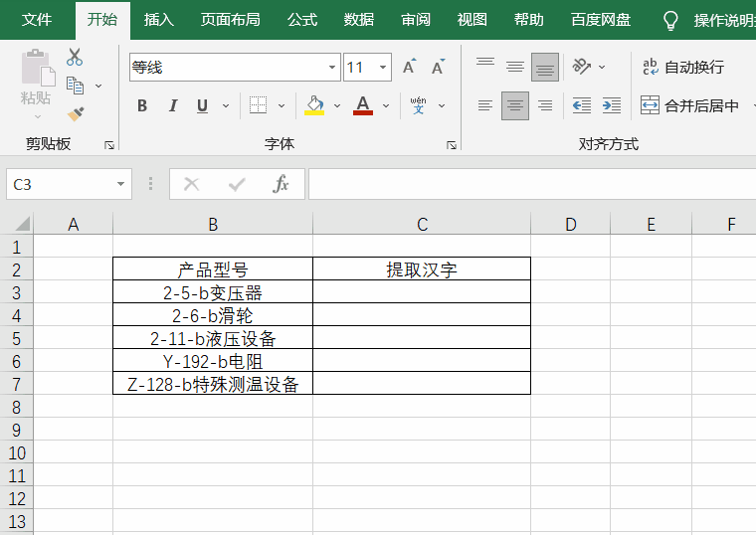Decrease font size with the smaller A icon
This screenshot has height=535, width=756.
click(438, 67)
